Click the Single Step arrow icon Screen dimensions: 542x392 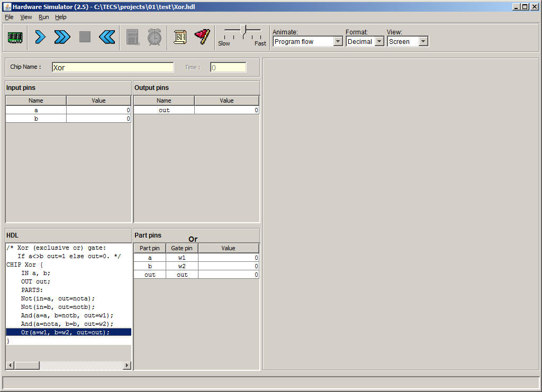[40, 37]
